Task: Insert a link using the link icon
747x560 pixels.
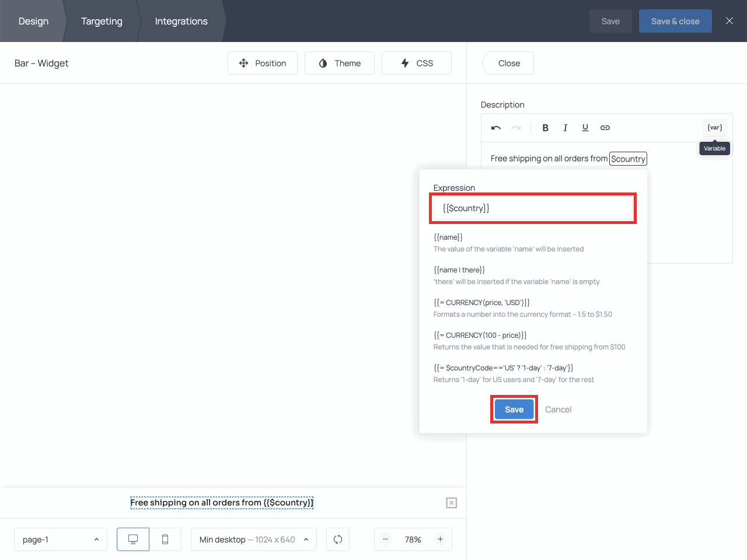Action: (x=605, y=128)
